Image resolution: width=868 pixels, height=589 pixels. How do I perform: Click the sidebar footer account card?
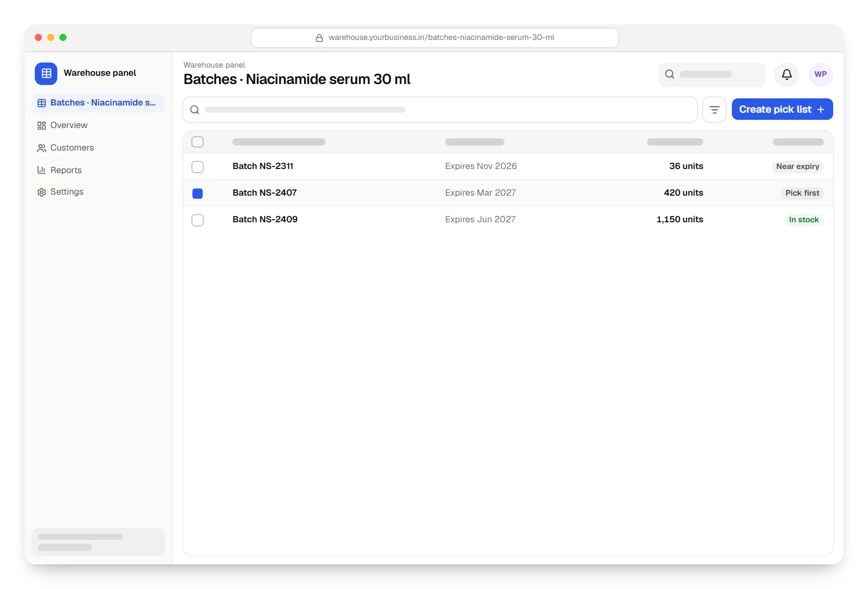[98, 542]
